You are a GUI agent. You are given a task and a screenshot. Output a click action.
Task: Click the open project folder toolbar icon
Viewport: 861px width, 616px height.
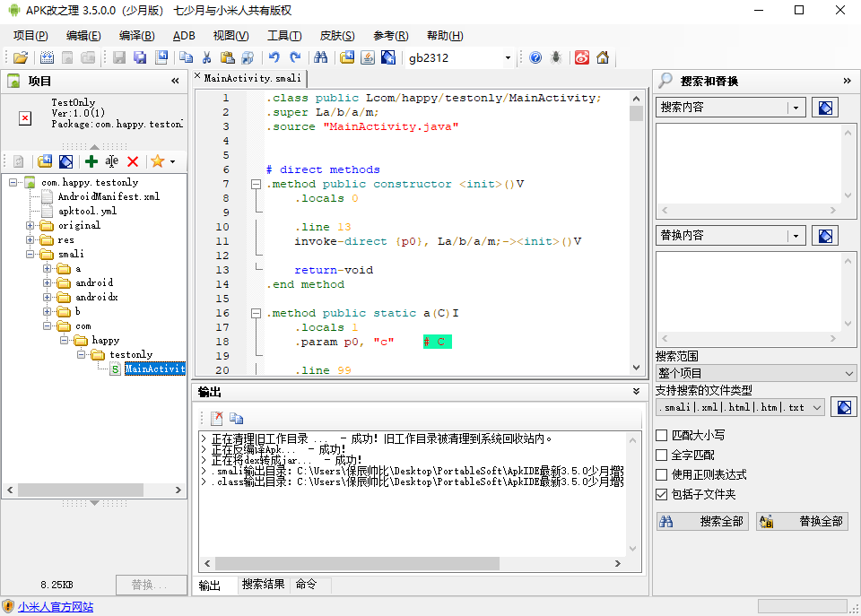point(20,58)
